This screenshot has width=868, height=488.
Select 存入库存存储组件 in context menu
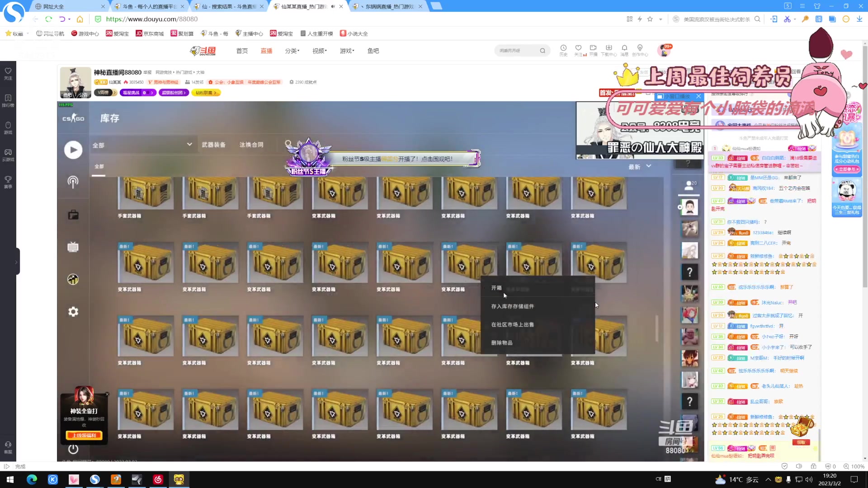(538, 306)
